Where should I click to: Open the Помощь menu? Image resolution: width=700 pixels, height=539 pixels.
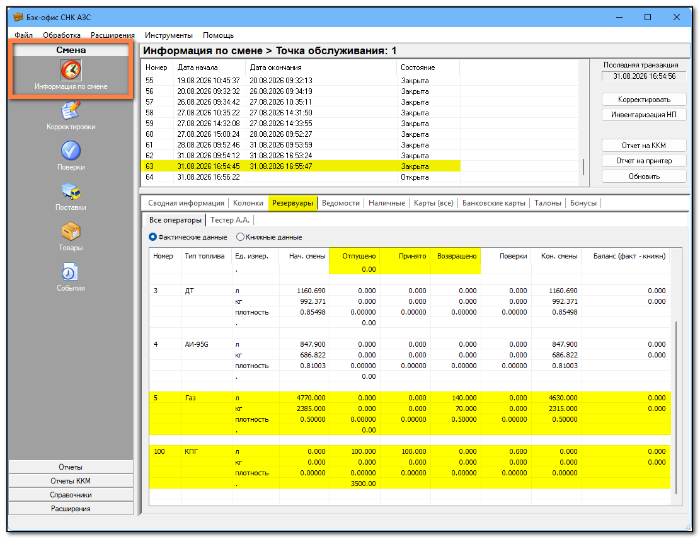pos(218,35)
